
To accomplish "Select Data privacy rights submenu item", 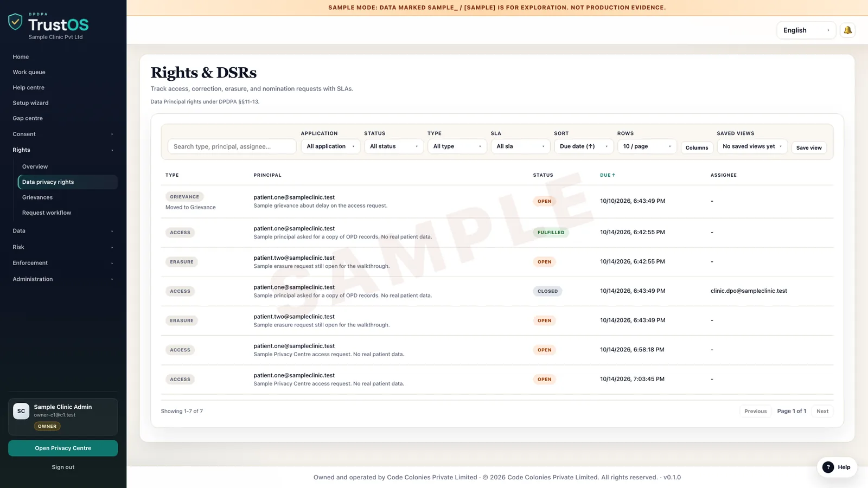I will (x=68, y=182).
